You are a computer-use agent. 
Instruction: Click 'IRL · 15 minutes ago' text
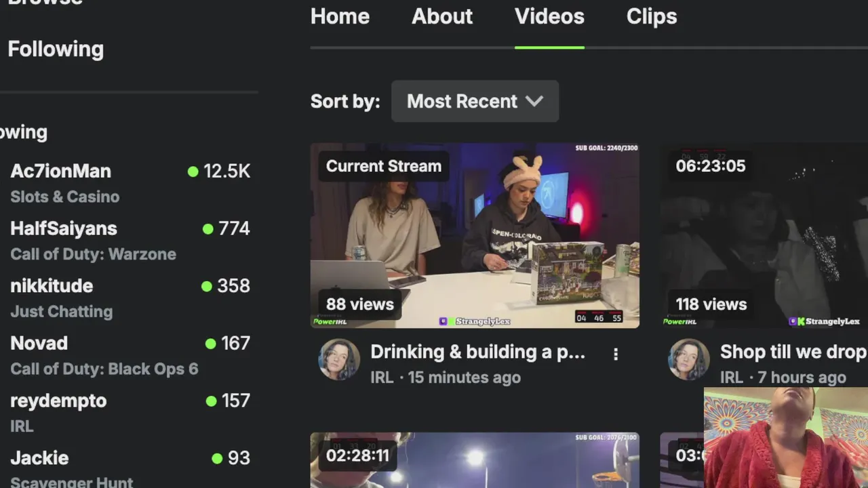(x=446, y=378)
